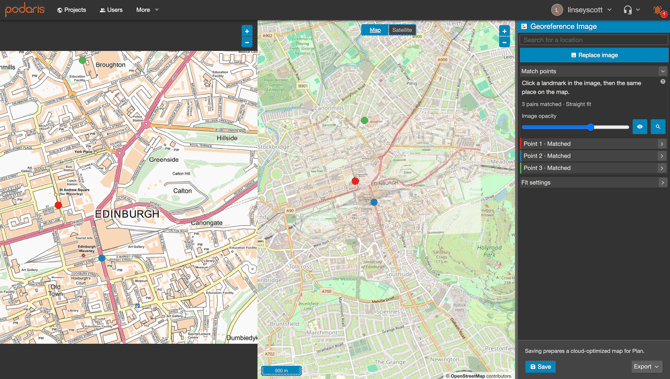Open the More dropdown menu
This screenshot has width=670, height=379.
(147, 10)
